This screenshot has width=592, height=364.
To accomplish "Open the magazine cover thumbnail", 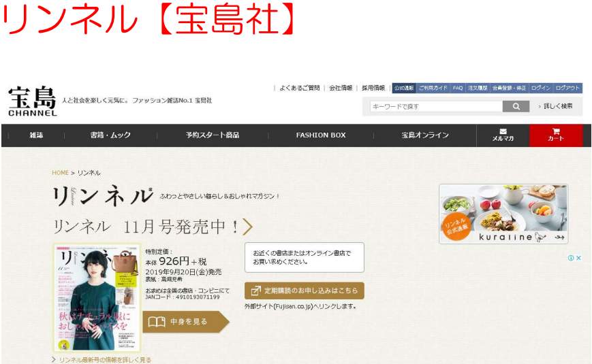I will (x=97, y=297).
